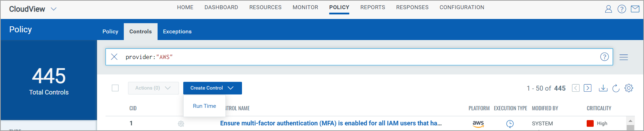The width and height of the screenshot is (644, 131).
Task: Open the table settings gear icon
Action: (629, 88)
